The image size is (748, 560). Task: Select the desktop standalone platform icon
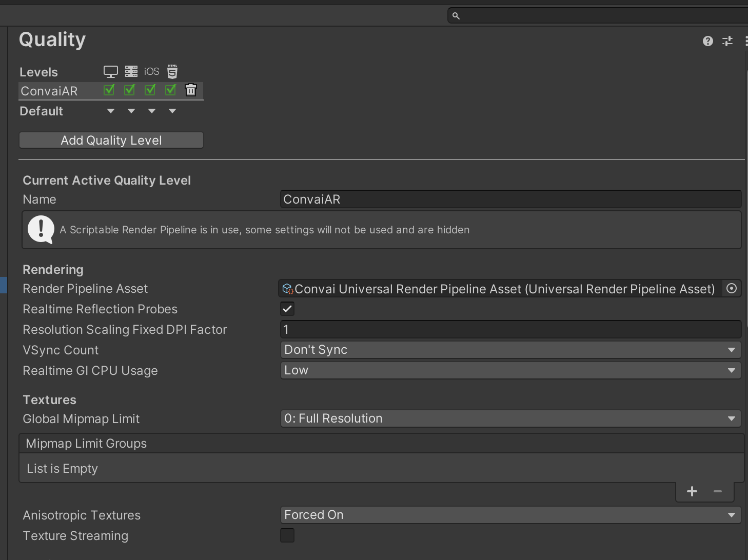click(110, 71)
